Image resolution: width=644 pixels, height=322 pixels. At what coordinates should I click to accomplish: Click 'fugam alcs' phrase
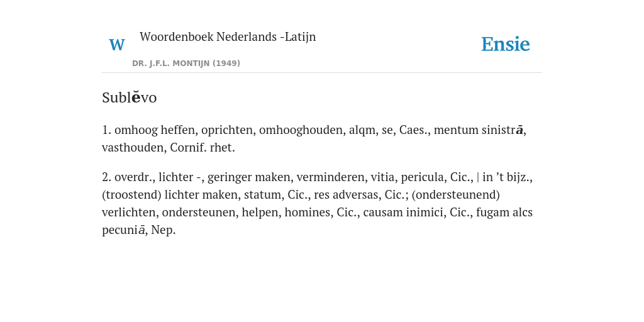point(504,213)
